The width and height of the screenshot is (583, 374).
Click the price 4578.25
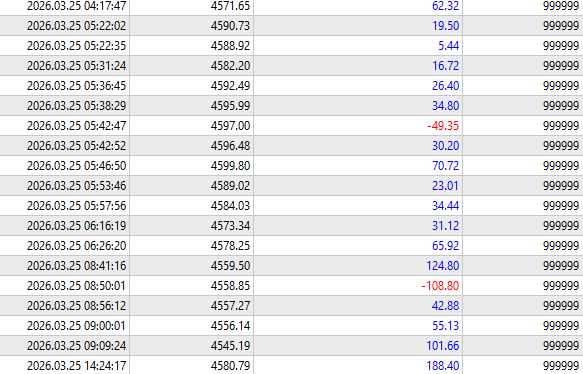(x=231, y=246)
